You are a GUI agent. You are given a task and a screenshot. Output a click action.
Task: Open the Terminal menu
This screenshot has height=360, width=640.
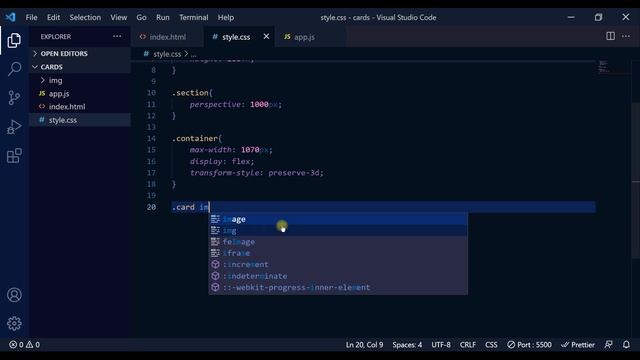[193, 18]
